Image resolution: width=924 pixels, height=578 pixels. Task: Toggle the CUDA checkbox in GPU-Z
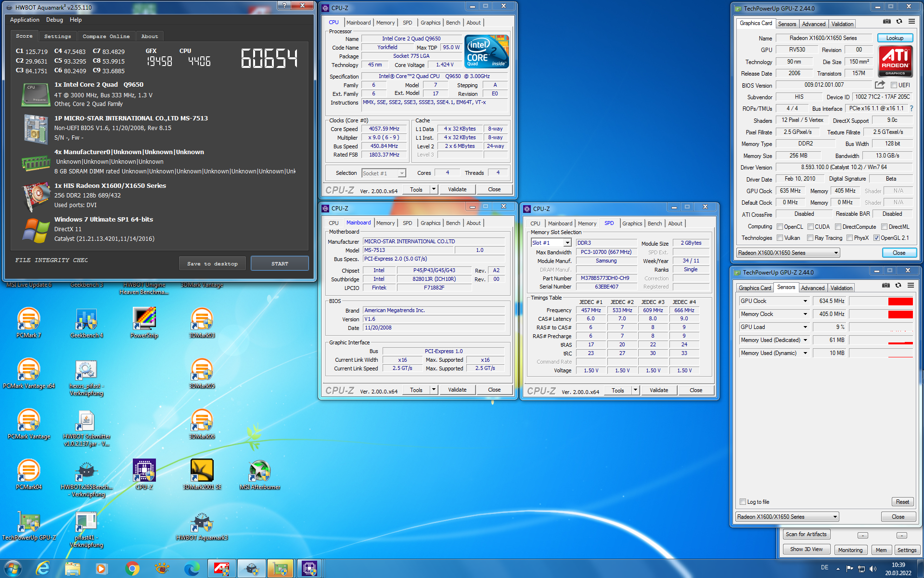[x=810, y=227]
